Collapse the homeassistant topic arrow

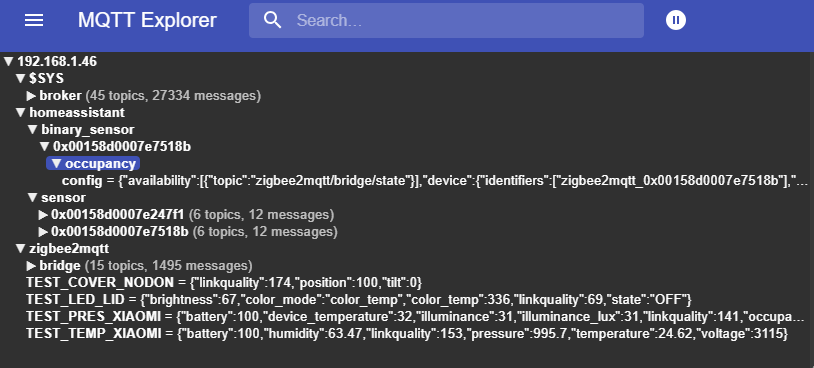(20, 113)
